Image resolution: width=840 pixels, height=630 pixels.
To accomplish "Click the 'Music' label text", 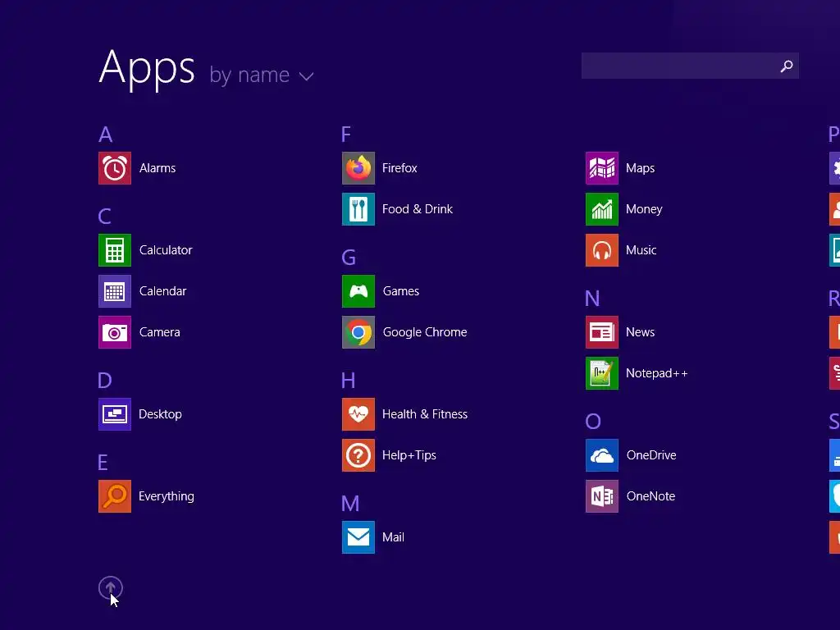I will tap(641, 250).
